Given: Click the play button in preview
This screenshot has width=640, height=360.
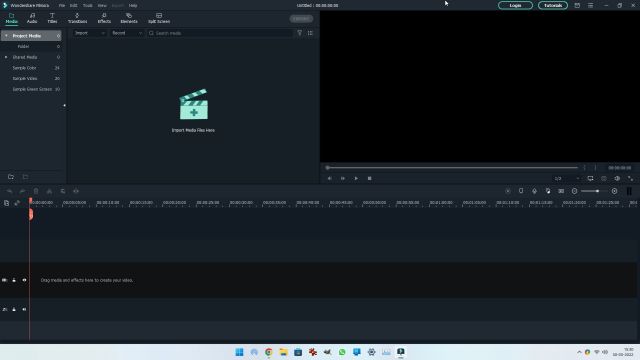Looking at the screenshot, I should 356,178.
